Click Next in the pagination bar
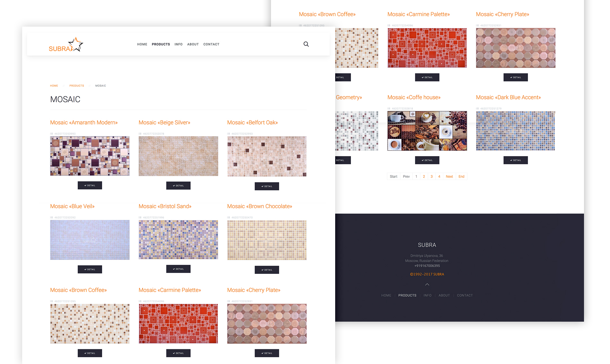610x364 pixels. tap(449, 176)
